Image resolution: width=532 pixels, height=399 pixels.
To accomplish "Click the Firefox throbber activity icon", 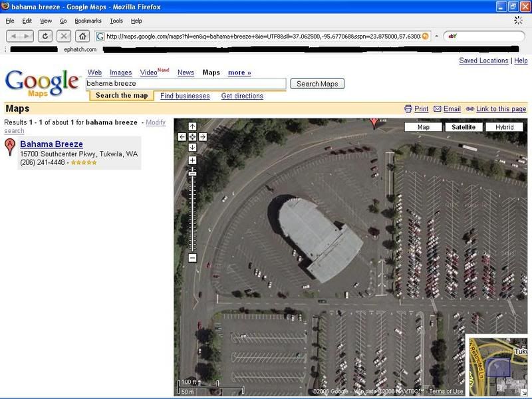I will (x=518, y=21).
